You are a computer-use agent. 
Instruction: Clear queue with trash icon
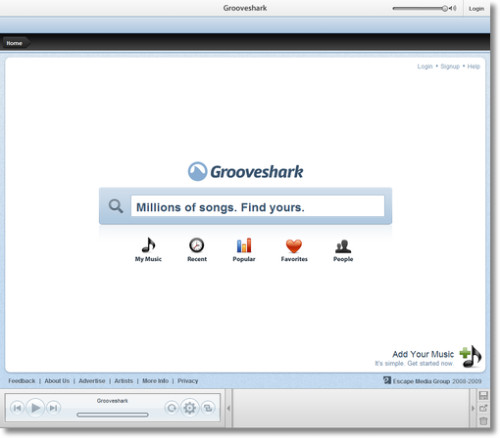483,421
